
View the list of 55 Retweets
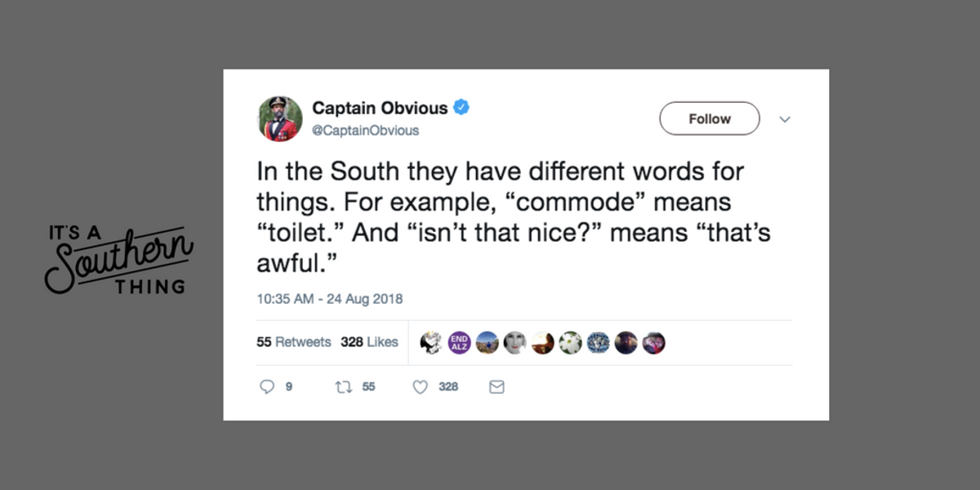tap(293, 341)
